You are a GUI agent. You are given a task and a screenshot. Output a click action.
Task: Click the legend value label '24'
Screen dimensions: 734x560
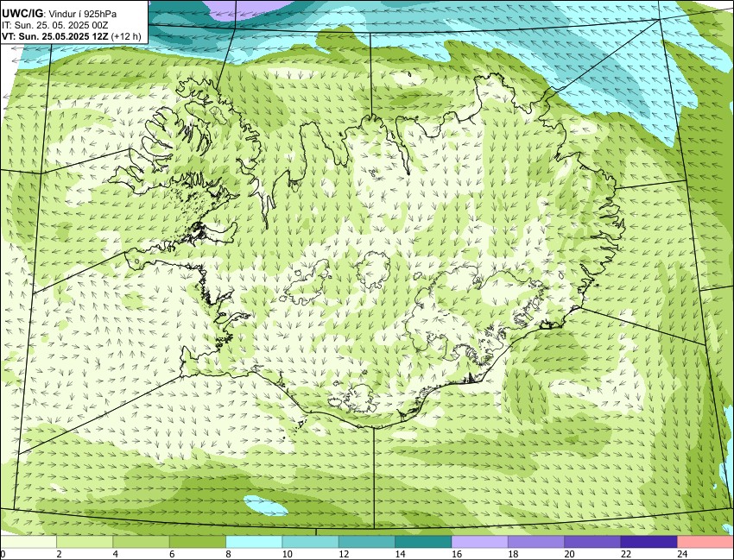[x=682, y=554]
